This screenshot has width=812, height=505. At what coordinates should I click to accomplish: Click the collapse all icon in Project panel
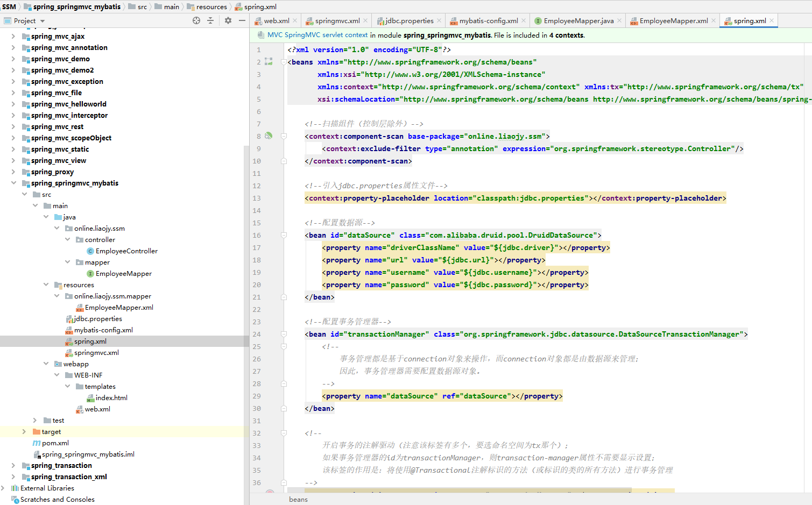tap(210, 20)
